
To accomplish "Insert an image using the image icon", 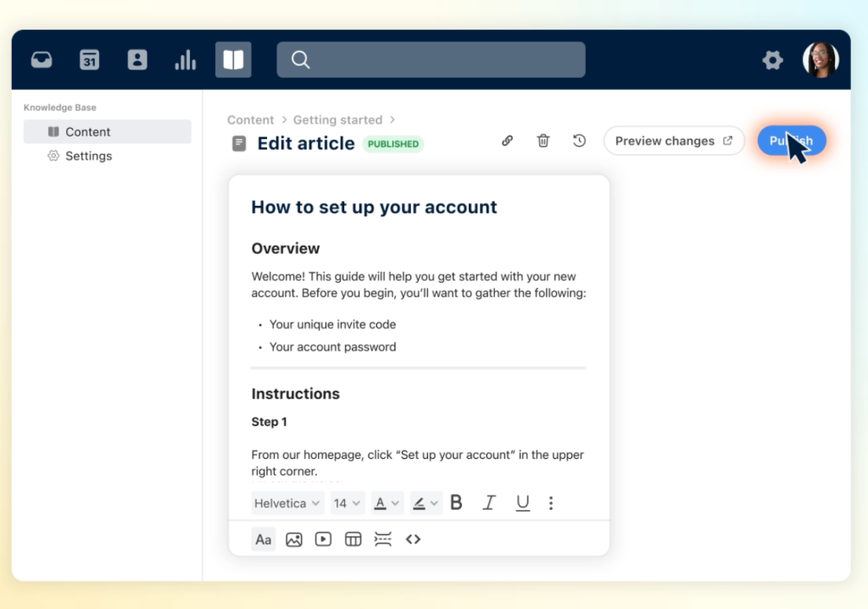I will pos(293,539).
